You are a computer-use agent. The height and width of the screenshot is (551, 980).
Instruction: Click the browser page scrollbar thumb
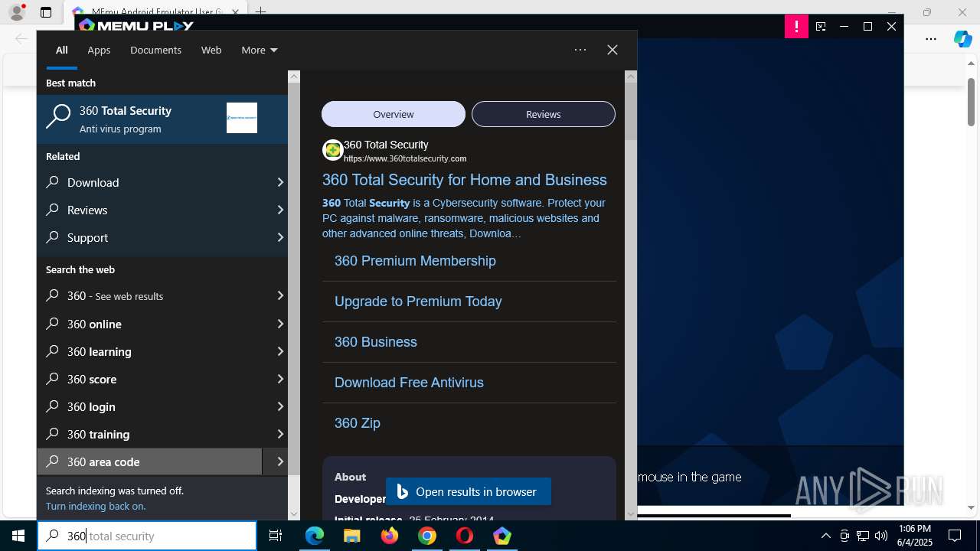[971, 102]
